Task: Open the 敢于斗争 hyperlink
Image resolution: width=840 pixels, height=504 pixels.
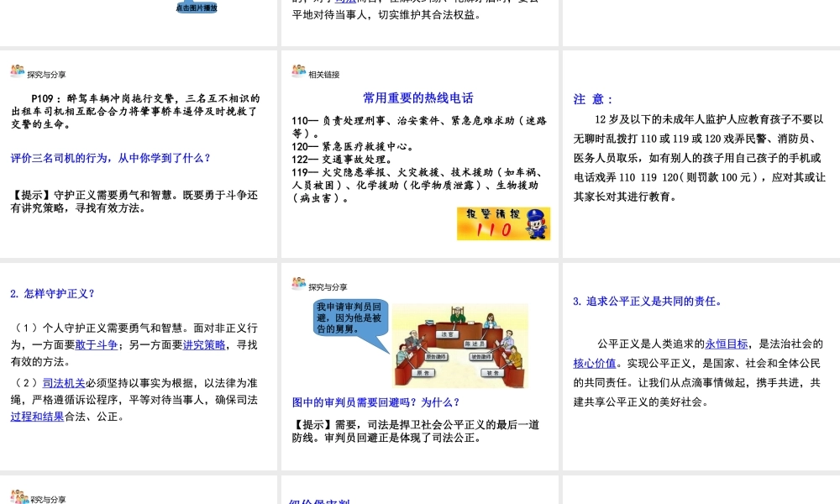Action: coord(92,345)
